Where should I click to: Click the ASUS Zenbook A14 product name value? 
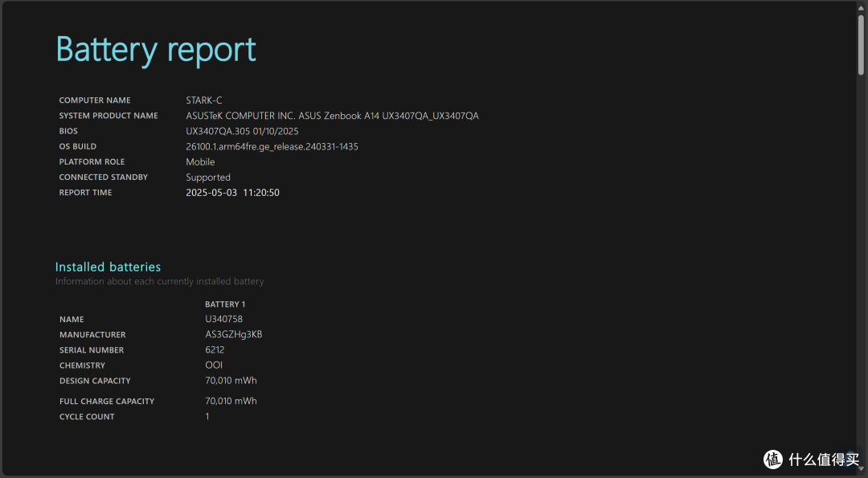click(x=332, y=116)
